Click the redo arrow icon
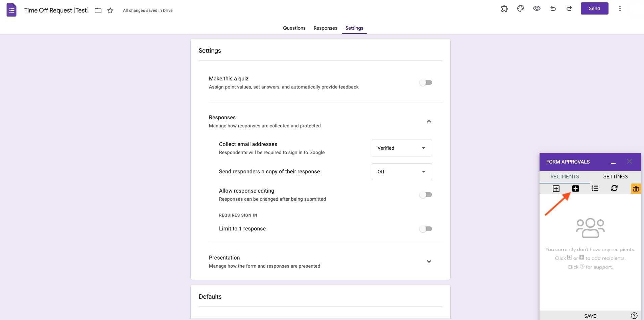Viewport: 644px width, 320px height. pyautogui.click(x=569, y=9)
